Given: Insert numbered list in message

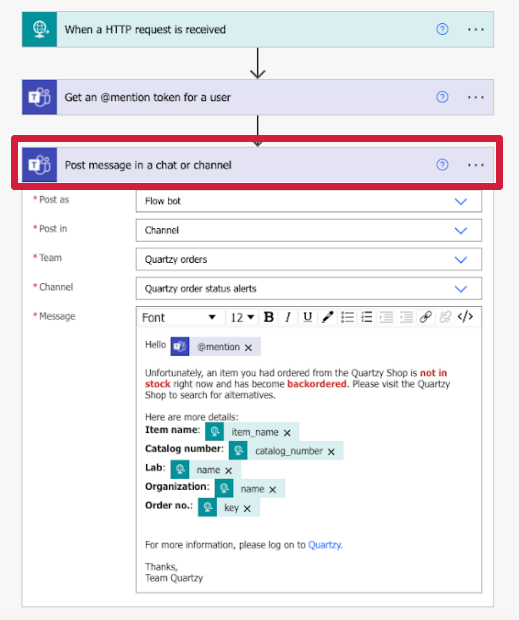Looking at the screenshot, I should [367, 317].
